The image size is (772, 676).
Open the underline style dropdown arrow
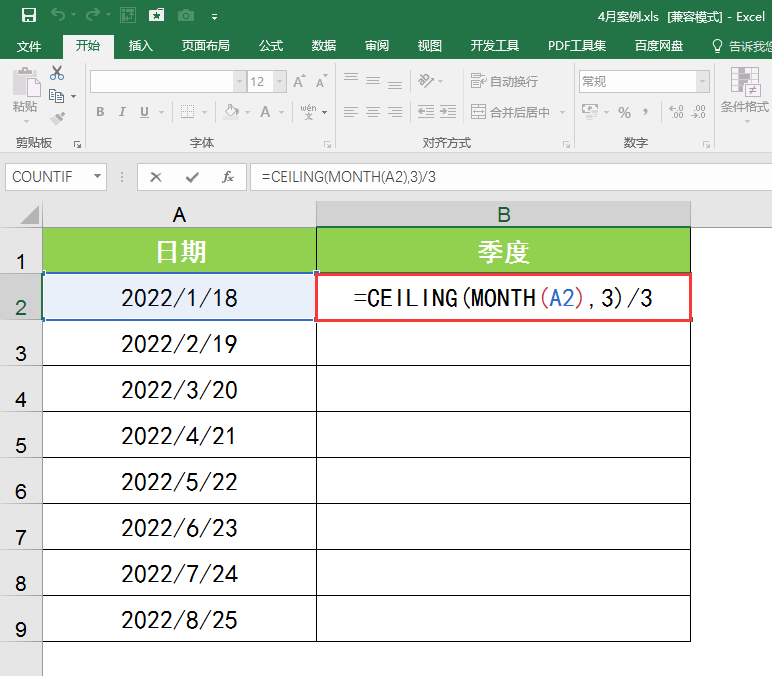point(161,112)
